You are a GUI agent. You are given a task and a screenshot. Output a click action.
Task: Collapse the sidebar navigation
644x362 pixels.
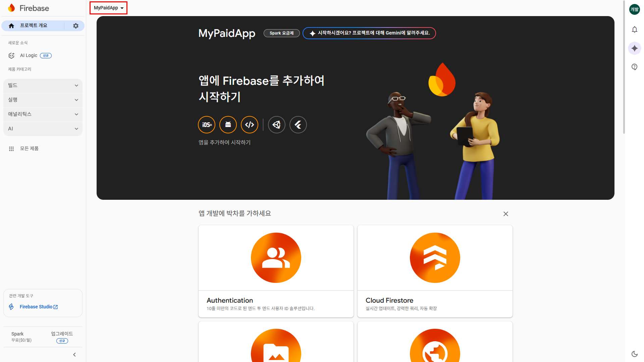[x=74, y=355]
